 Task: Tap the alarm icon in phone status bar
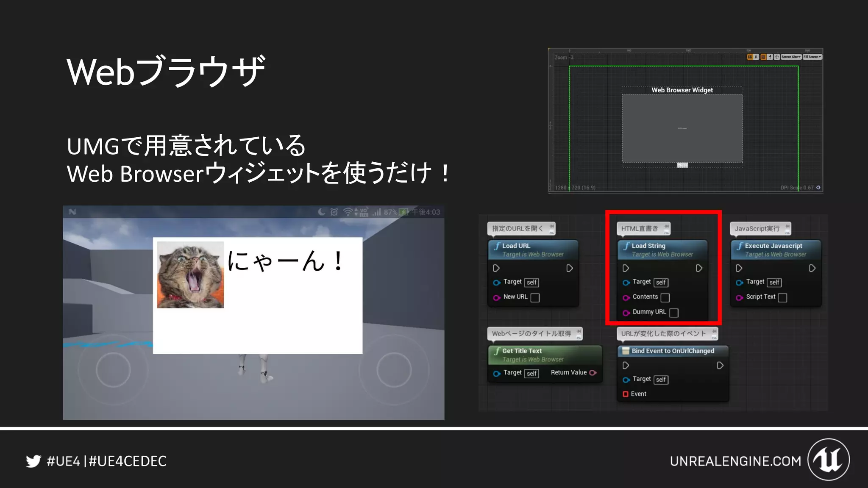point(334,212)
